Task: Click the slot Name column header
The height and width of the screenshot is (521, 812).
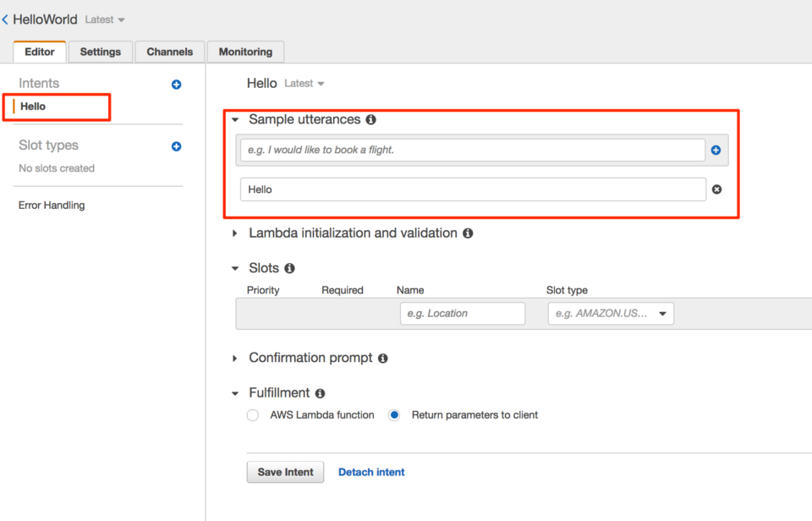Action: tap(410, 290)
